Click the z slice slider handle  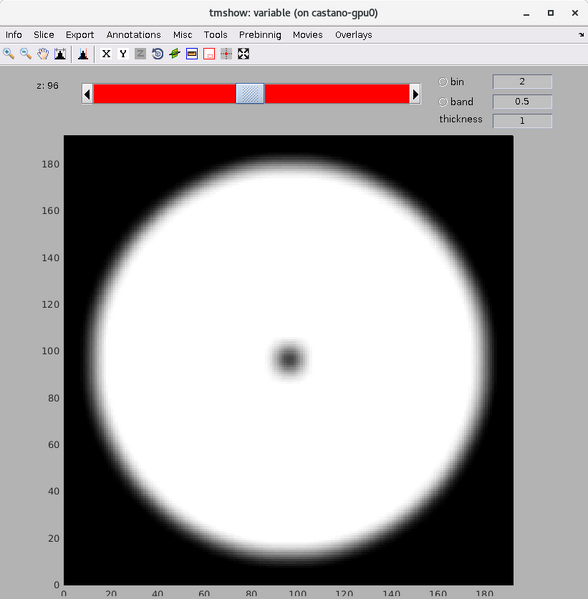click(250, 94)
